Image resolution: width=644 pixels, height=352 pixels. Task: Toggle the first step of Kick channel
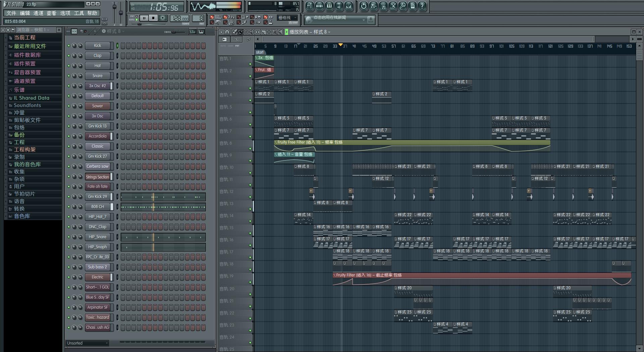coord(123,46)
